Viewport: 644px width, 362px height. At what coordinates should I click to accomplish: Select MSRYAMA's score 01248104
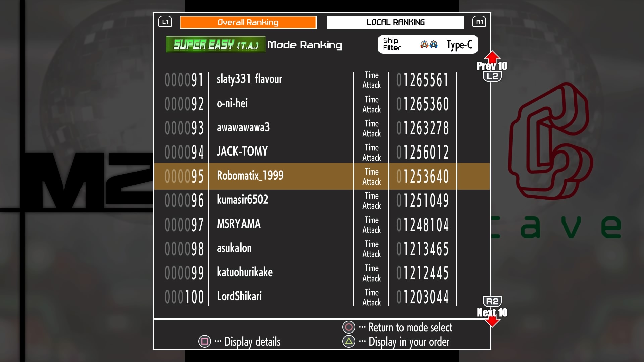423,225
